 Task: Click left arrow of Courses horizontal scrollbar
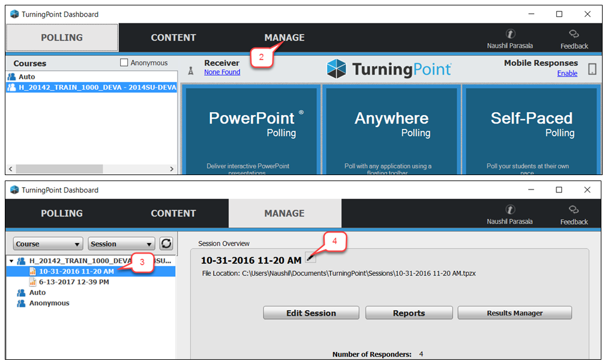(x=11, y=169)
